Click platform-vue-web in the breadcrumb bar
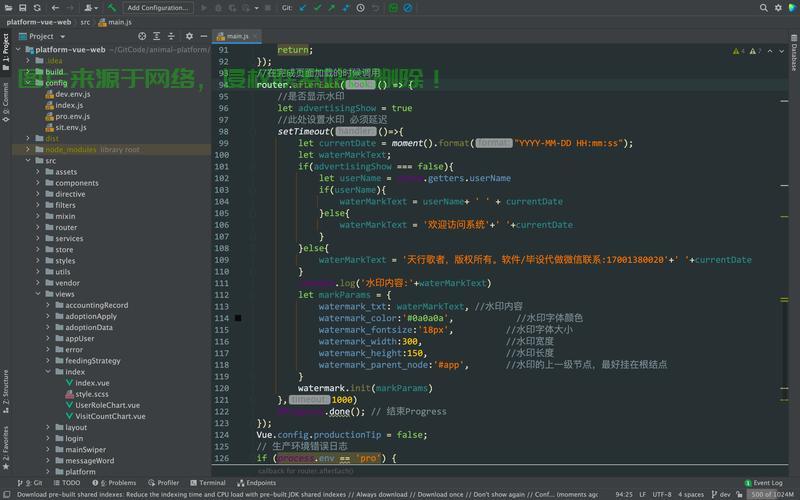Viewport: 800px width, 500px height. [x=39, y=22]
